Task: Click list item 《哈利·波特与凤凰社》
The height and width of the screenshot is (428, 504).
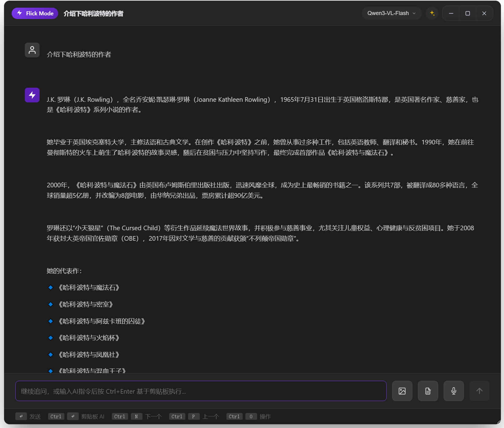Action: [89, 355]
